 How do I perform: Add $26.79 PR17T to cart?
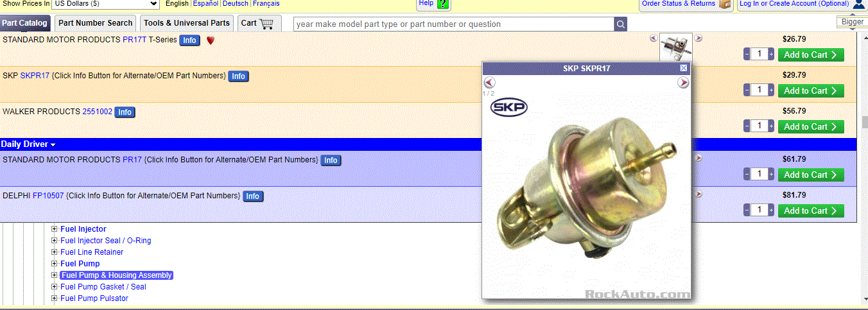tap(811, 55)
